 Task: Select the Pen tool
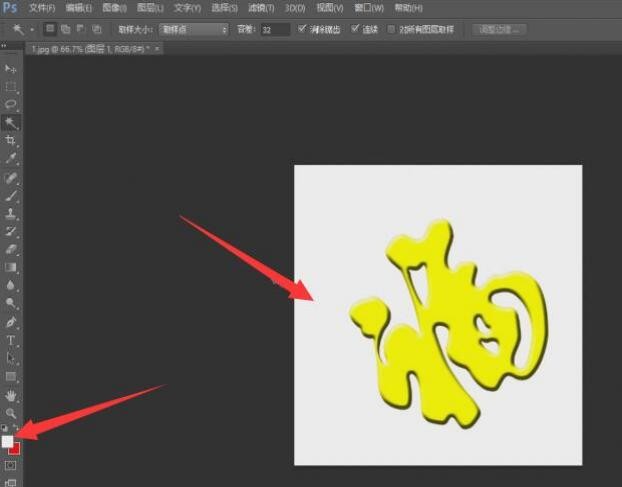pyautogui.click(x=11, y=322)
